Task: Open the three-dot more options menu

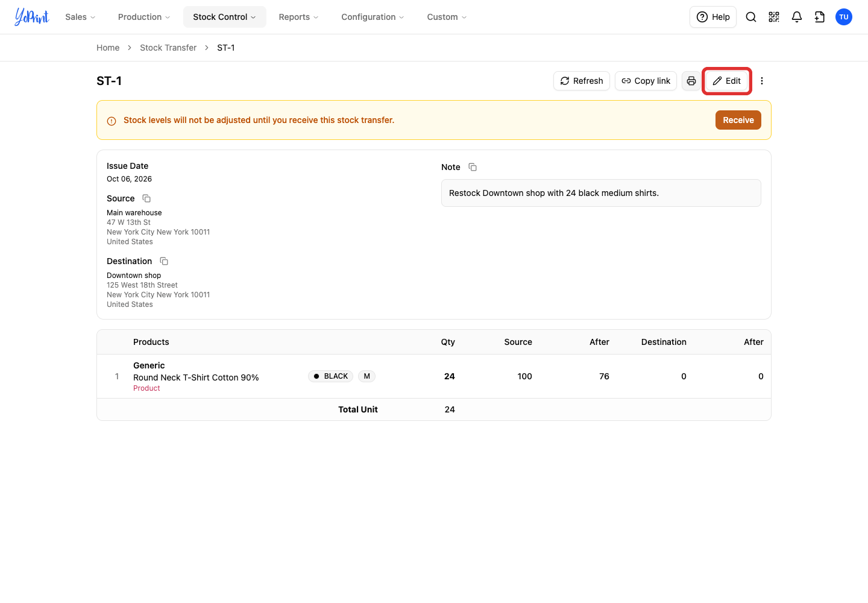Action: click(x=762, y=81)
